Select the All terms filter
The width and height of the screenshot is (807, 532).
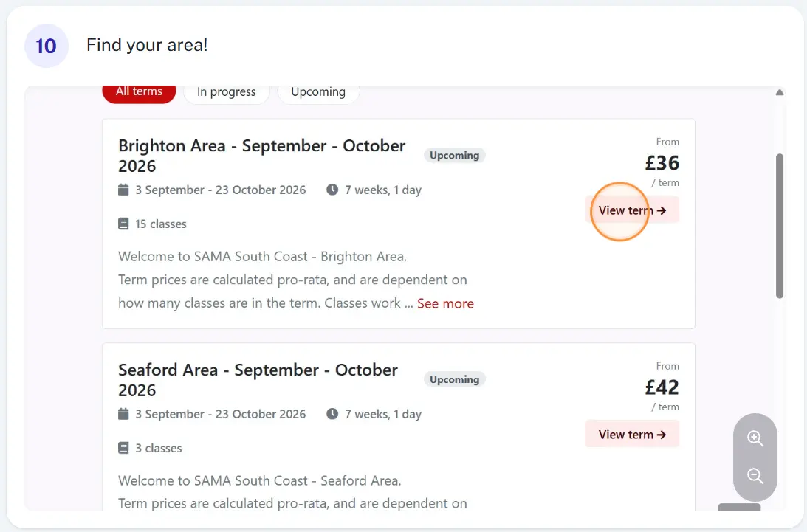[x=139, y=93]
